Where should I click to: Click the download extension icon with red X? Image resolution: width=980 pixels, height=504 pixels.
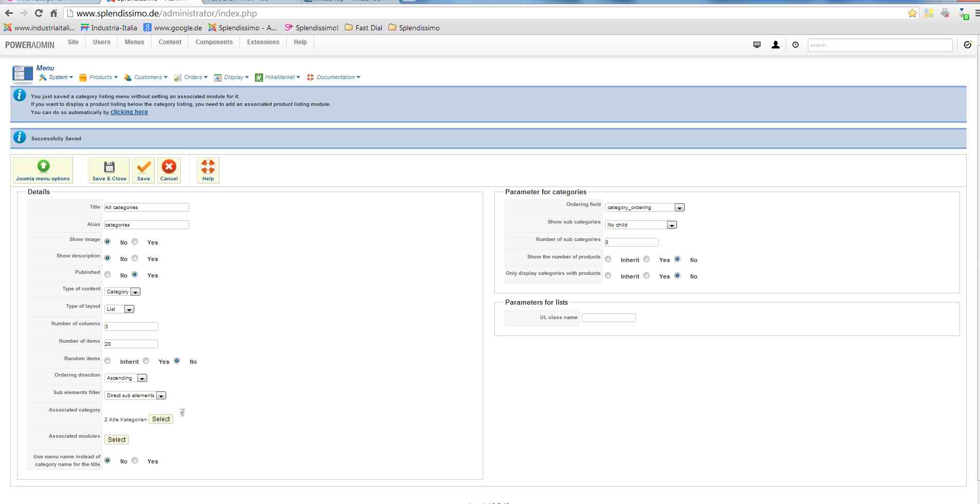945,13
